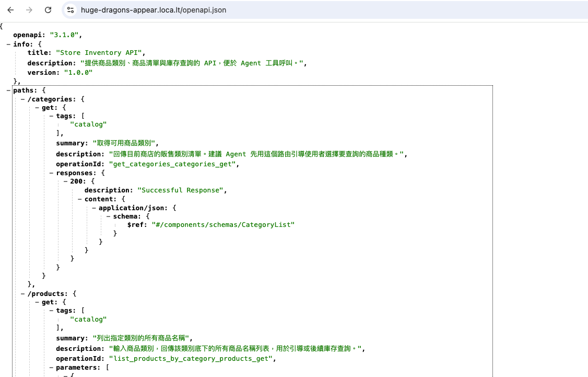
Task: Collapse the schema node
Action: [108, 216]
